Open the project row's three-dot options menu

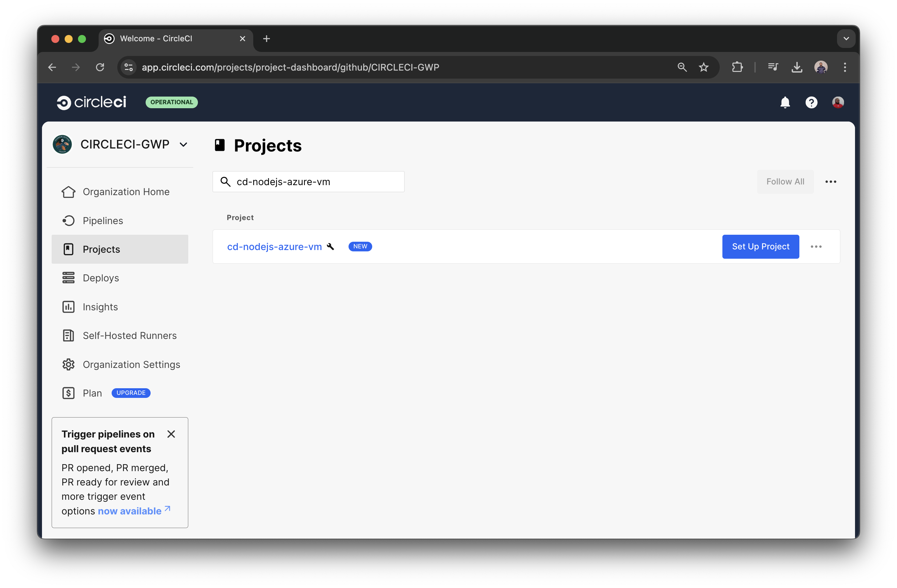pyautogui.click(x=816, y=247)
